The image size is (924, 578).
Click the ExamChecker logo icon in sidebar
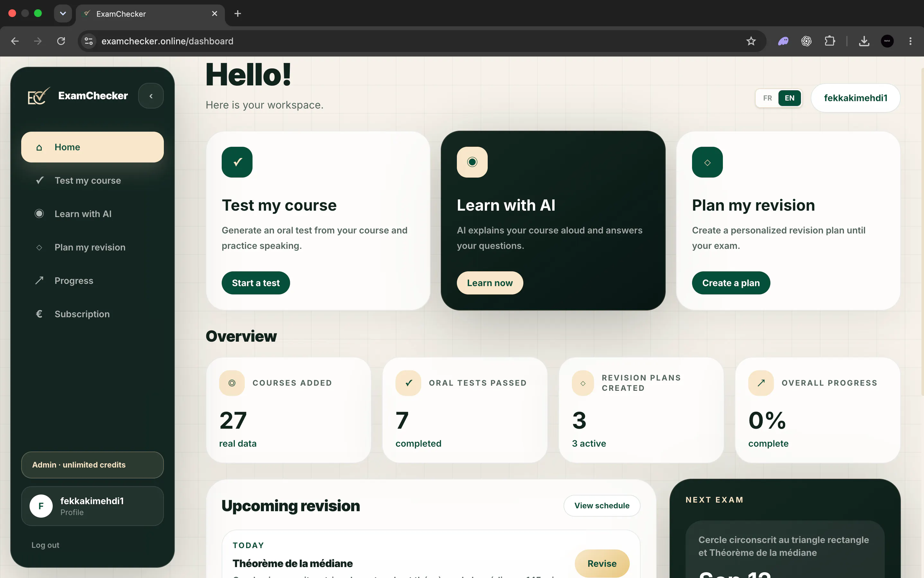click(39, 96)
